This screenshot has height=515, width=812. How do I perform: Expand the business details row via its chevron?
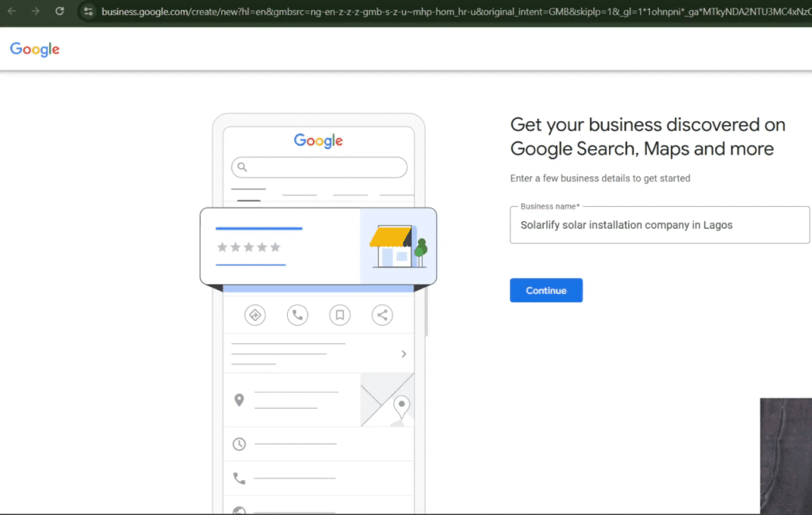(x=404, y=353)
